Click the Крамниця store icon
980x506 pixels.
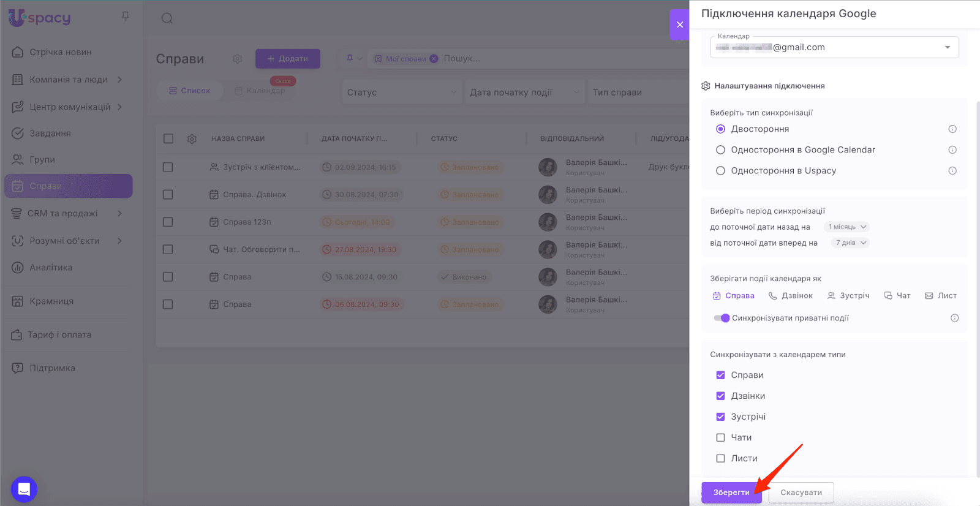[x=18, y=301]
